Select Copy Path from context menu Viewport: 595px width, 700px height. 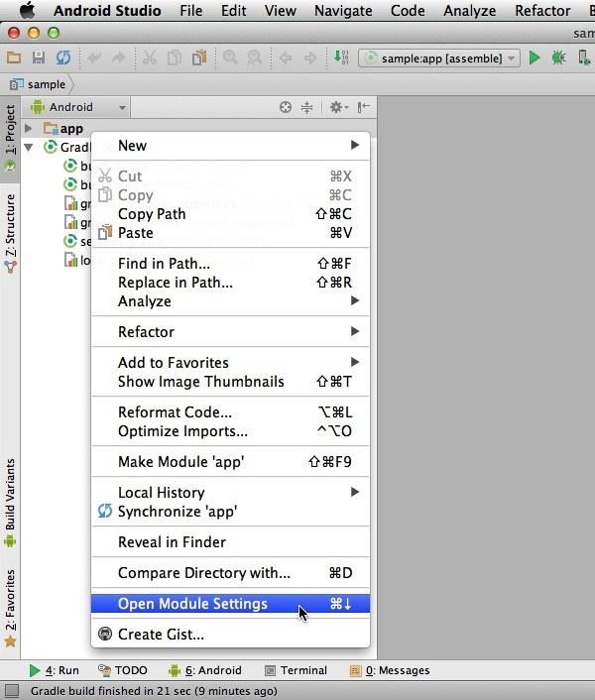[230, 214]
